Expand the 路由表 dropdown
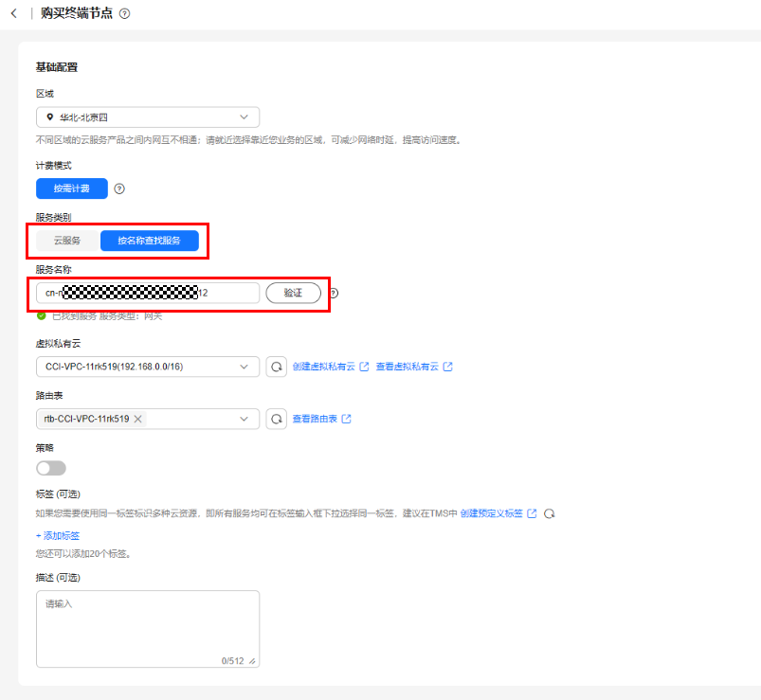 pyautogui.click(x=148, y=419)
